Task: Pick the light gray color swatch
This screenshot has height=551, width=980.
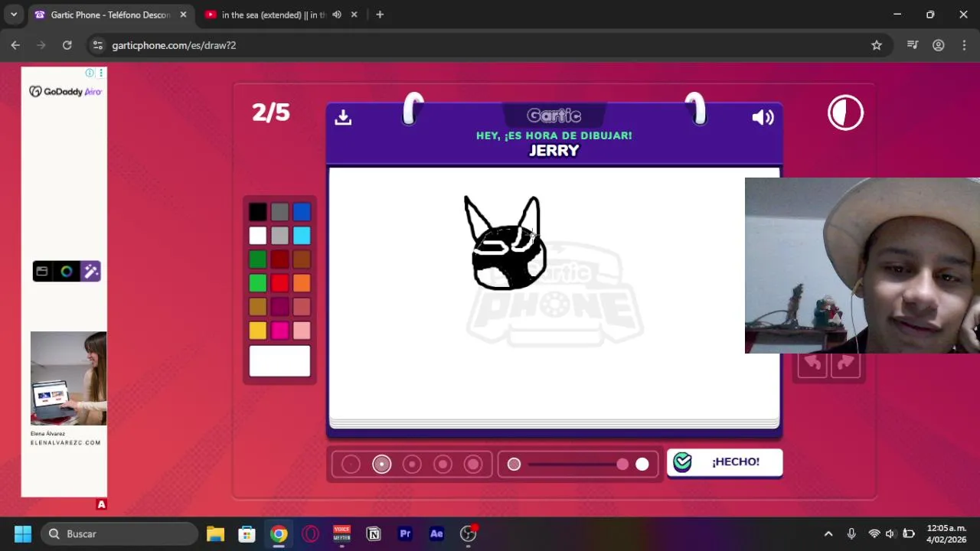Action: click(280, 236)
